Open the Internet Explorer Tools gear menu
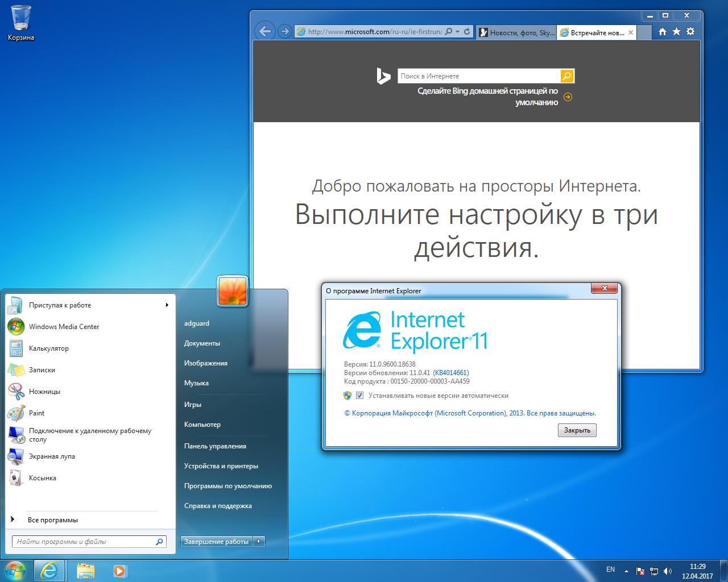The width and height of the screenshot is (728, 582). (x=690, y=32)
